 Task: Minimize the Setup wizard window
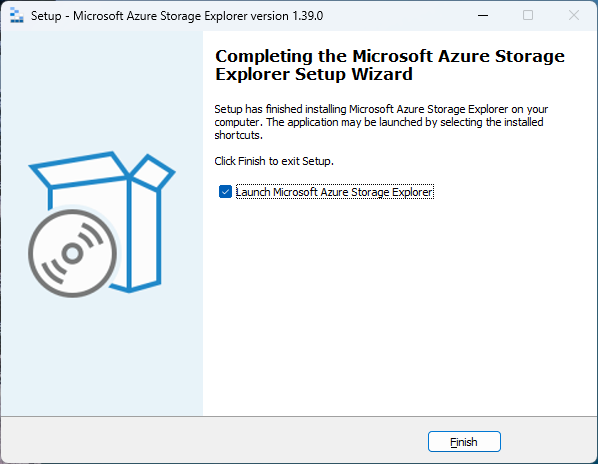tap(483, 16)
